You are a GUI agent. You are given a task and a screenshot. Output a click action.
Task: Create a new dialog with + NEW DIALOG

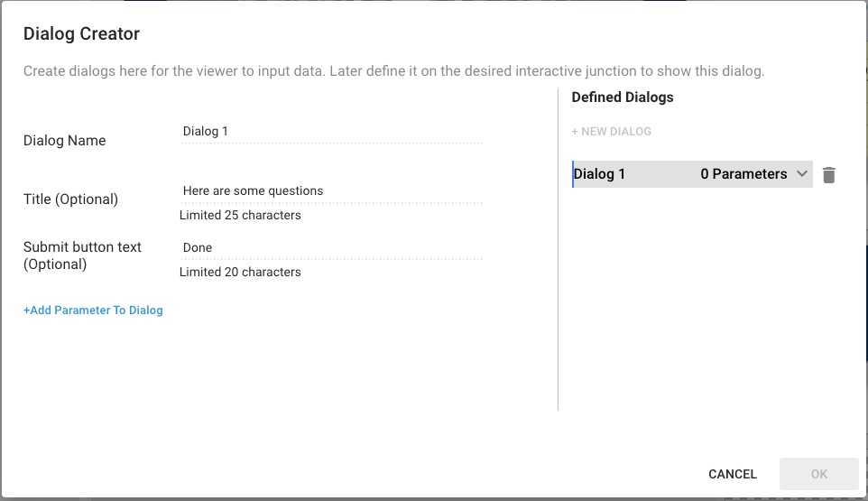coord(611,132)
